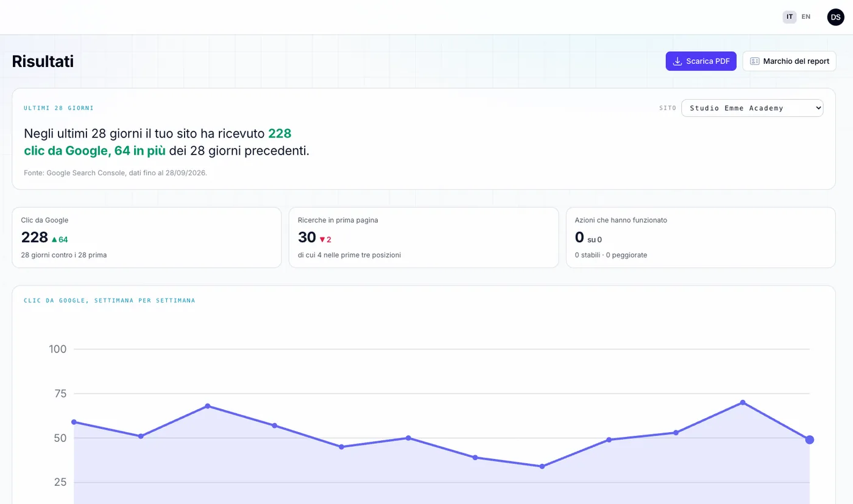This screenshot has height=504, width=853.
Task: Click the value 30 in the search card
Action: click(x=307, y=237)
